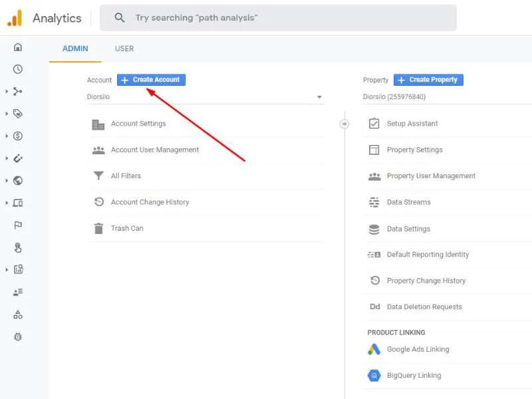Screen dimensions: 532x399
Task: Select the Audience globe icon in sidebar
Action: point(18,180)
